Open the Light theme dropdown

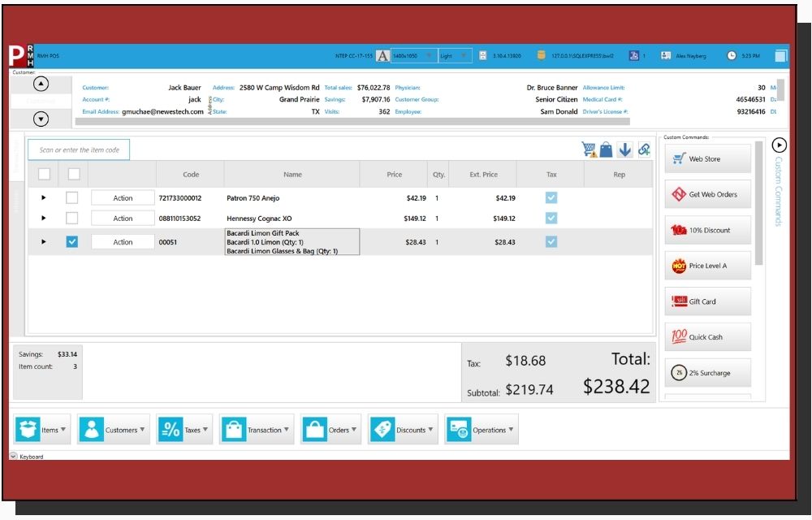coord(456,56)
